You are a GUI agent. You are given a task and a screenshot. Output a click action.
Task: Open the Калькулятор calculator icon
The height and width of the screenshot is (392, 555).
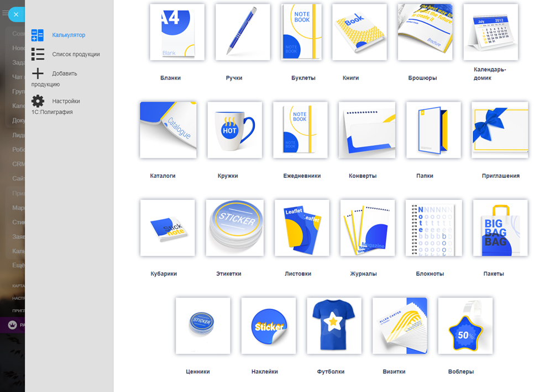[38, 35]
